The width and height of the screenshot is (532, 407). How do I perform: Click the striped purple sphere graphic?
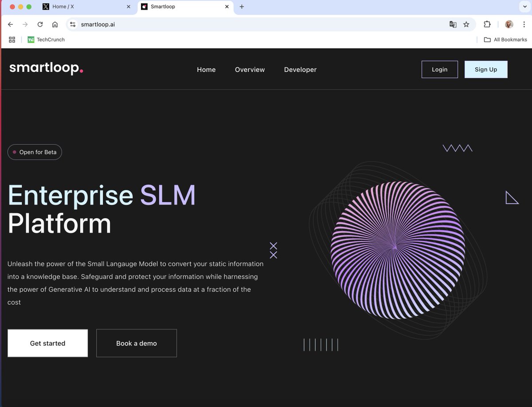pyautogui.click(x=397, y=250)
